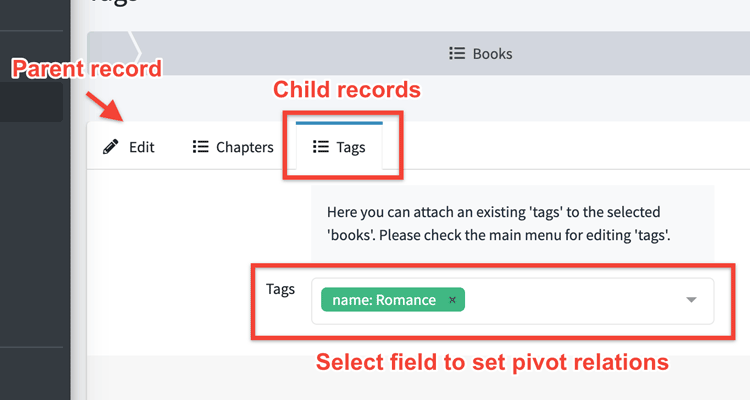Screen dimensions: 750x400
Task: Focus the empty area of the Tags select field
Action: (x=570, y=300)
